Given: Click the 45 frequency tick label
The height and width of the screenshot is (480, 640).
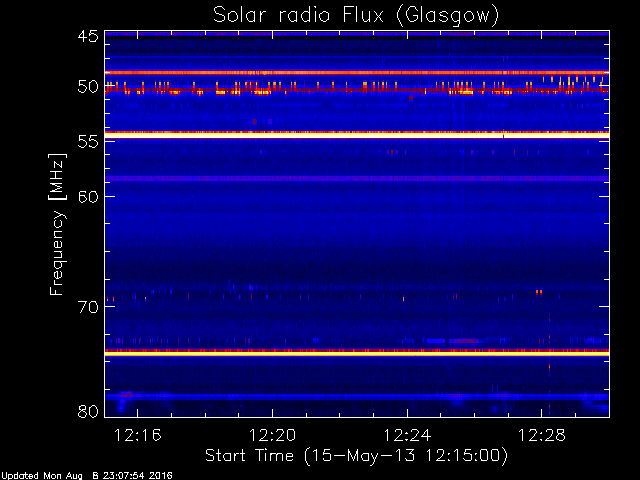Looking at the screenshot, I should (88, 36).
